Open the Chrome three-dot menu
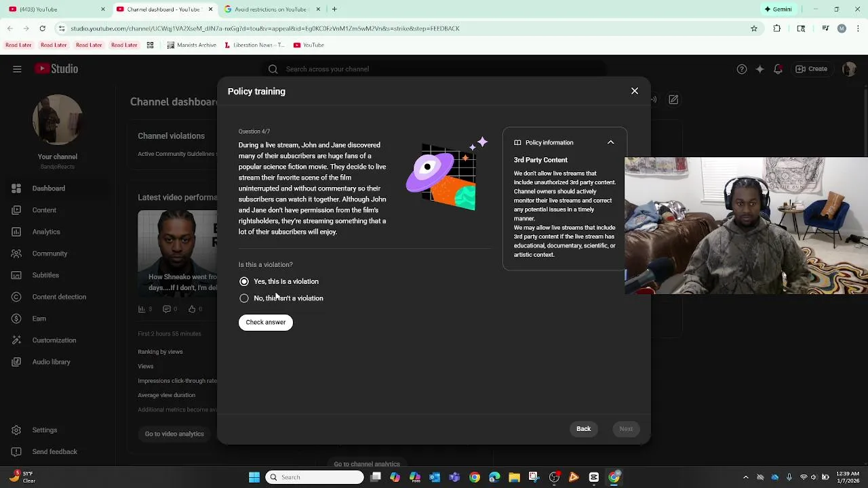This screenshot has width=868, height=488. (x=857, y=28)
